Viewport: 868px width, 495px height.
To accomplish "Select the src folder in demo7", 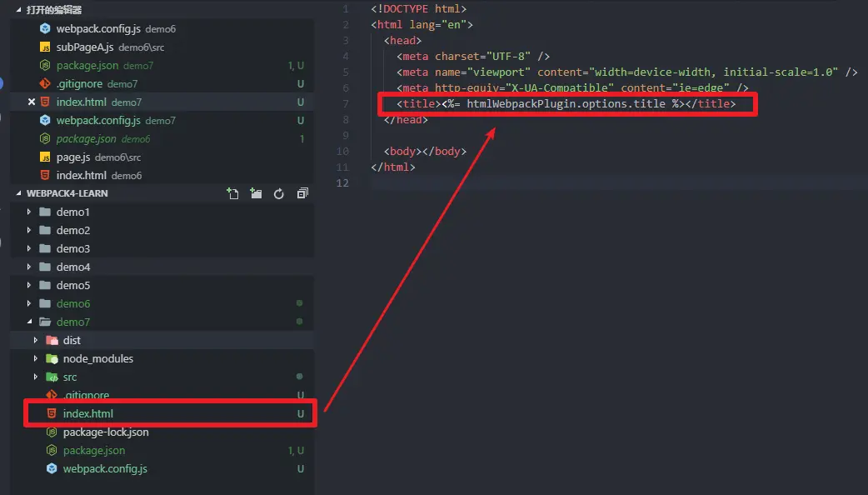I will tap(70, 377).
